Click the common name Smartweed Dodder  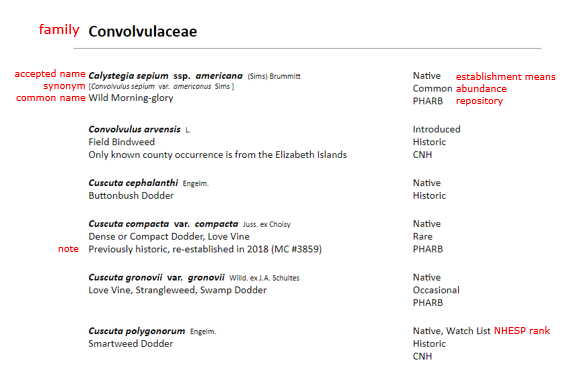coord(131,344)
